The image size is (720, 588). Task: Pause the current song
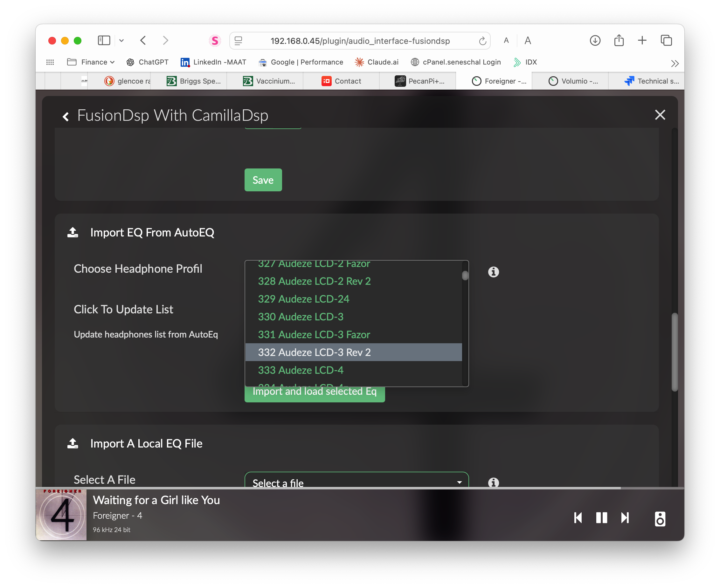click(x=601, y=518)
